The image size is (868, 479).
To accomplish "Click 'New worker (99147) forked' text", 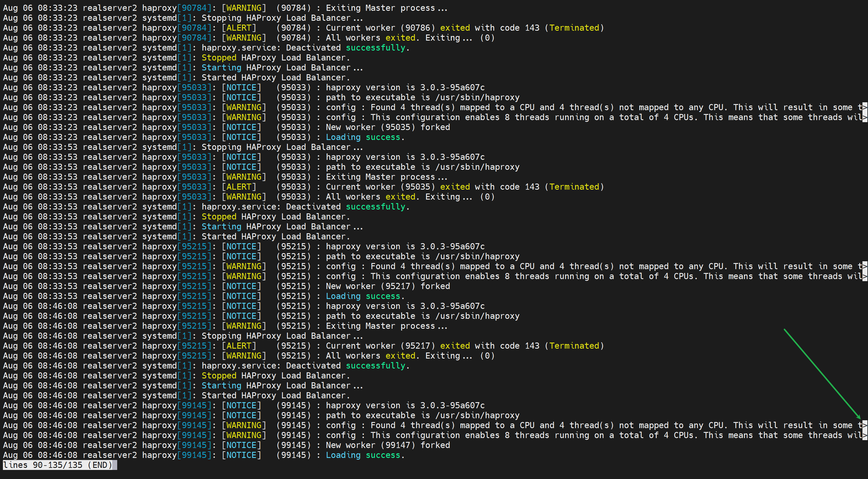I will click(x=388, y=445).
